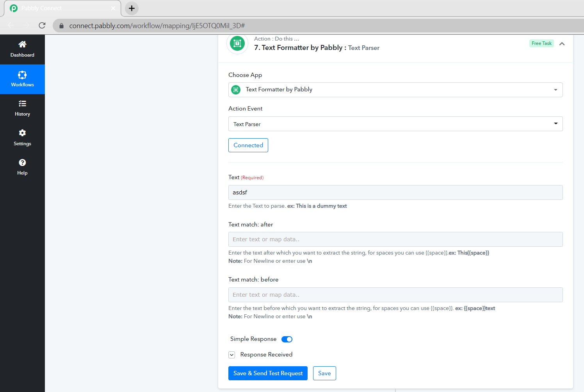The height and width of the screenshot is (392, 584).
Task: Focus the Text match: after field
Action: [395, 239]
